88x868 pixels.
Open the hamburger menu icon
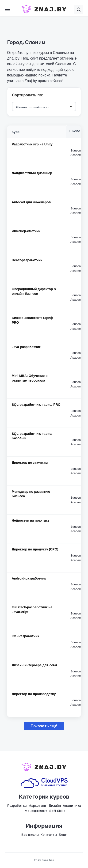click(x=8, y=9)
